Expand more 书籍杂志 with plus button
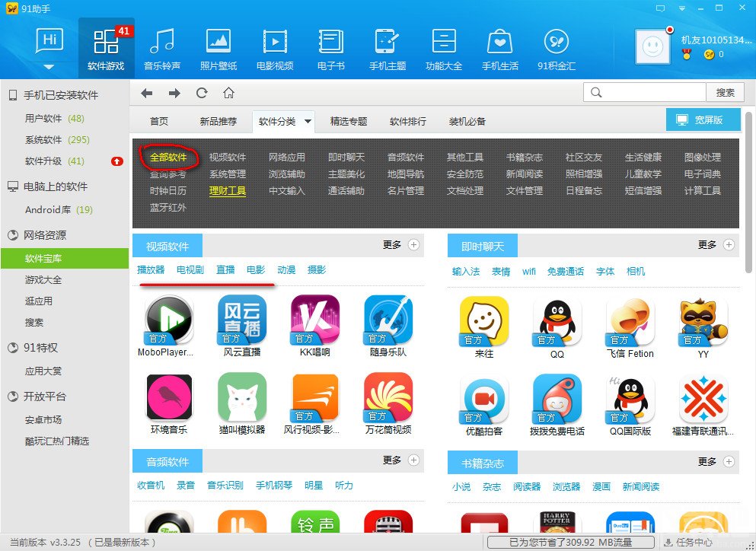Viewport: 756px width, 551px height. [729, 461]
